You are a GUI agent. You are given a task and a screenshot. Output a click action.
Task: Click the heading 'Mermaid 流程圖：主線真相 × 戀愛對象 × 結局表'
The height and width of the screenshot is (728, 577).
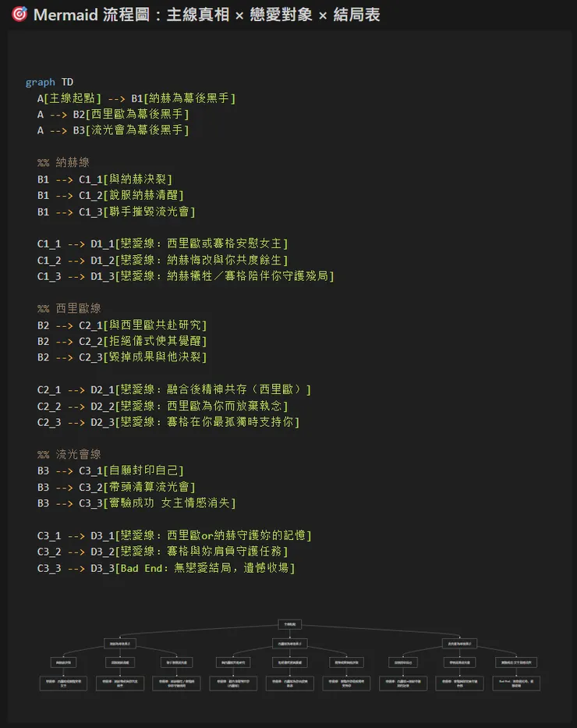(x=207, y=15)
